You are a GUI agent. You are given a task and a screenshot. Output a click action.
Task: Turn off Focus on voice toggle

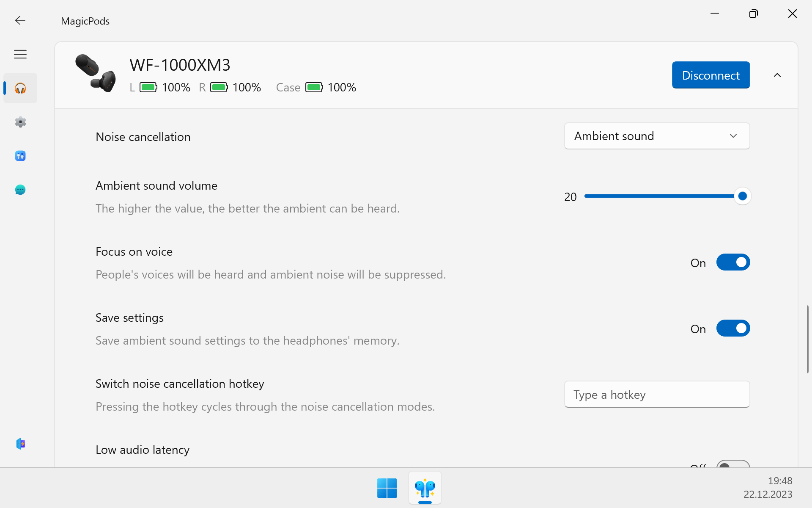733,262
